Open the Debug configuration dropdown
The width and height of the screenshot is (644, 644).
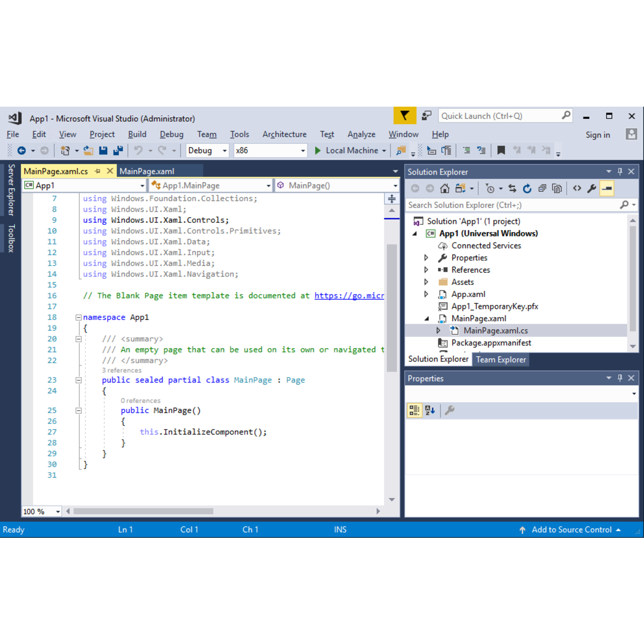tap(224, 150)
